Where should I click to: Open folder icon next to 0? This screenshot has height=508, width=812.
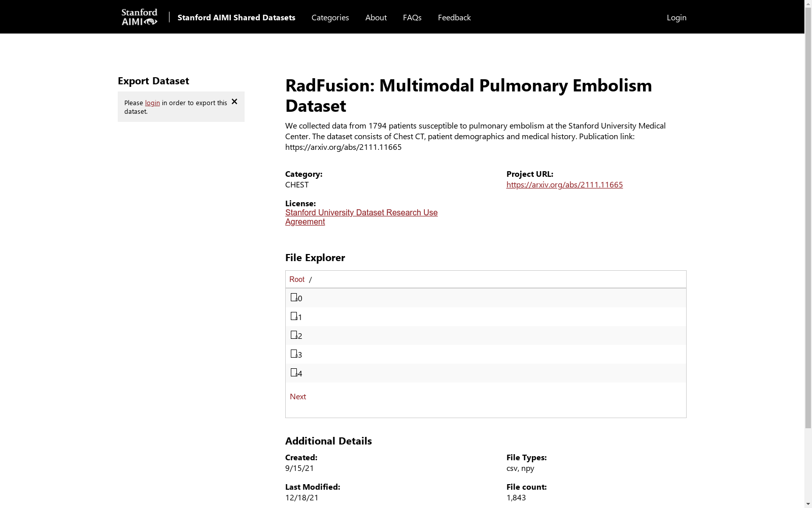[294, 297]
